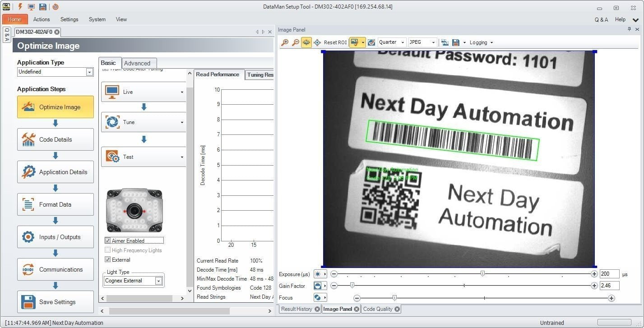Screen dimensions: 644x328
Task: Close the Code Quality tab
Action: click(397, 309)
